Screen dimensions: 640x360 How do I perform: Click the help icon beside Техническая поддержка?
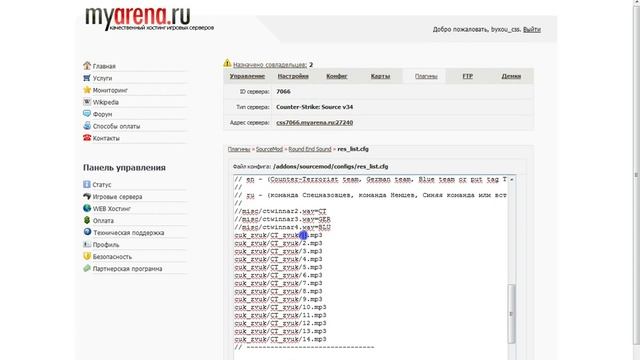click(x=87, y=232)
